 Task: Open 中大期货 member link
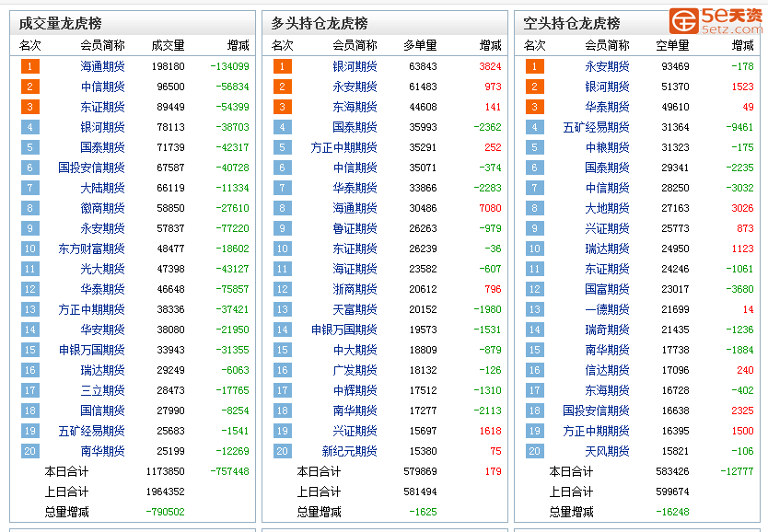click(355, 350)
